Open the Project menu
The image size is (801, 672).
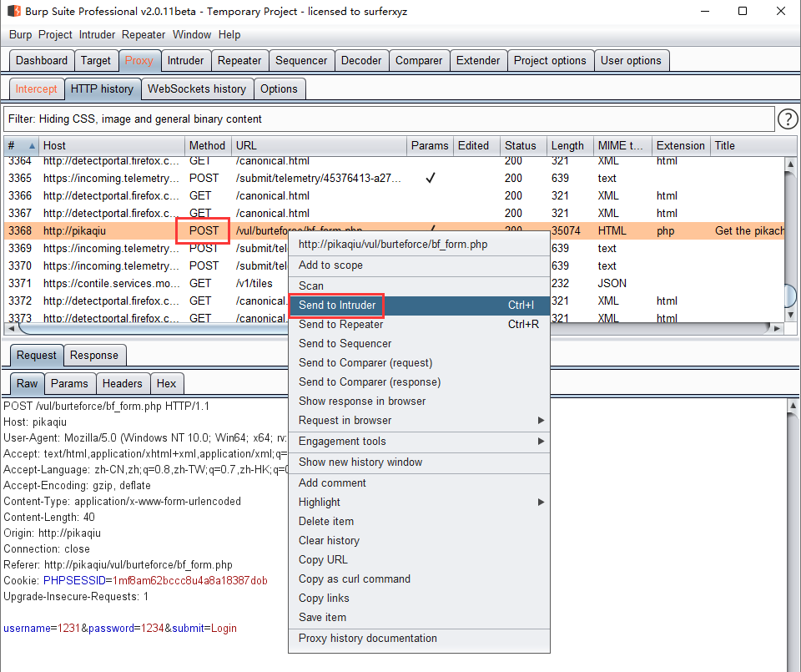(x=55, y=35)
